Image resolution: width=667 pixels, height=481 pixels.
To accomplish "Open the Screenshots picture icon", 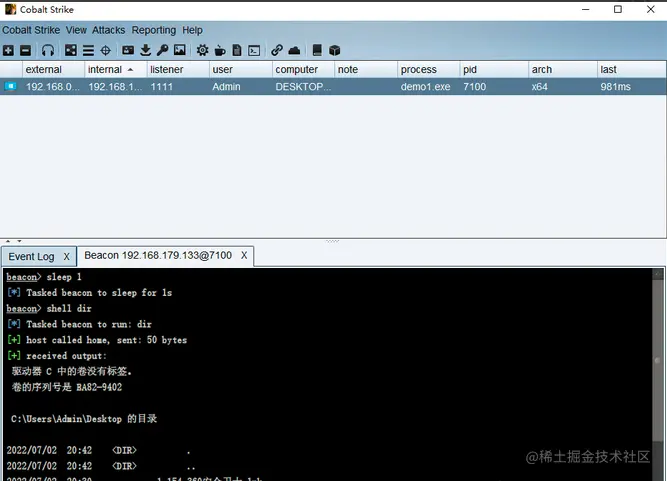I will coord(180,50).
